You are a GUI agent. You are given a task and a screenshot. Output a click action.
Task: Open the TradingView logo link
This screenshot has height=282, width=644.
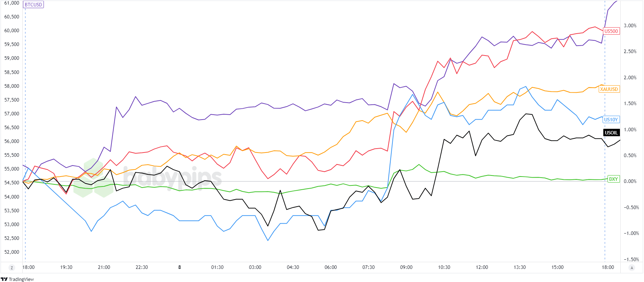tap(17, 279)
